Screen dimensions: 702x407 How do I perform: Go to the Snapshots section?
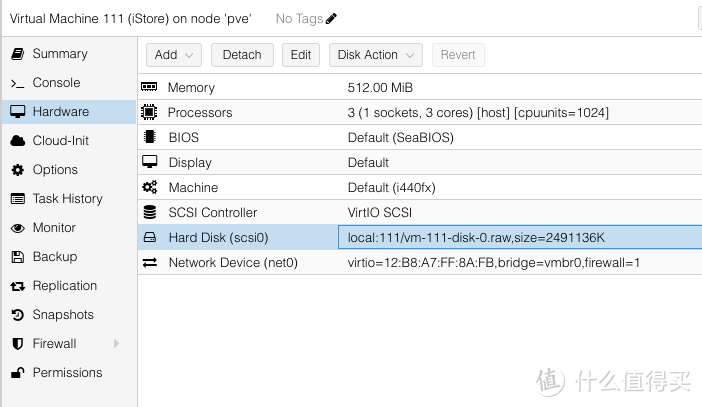63,315
